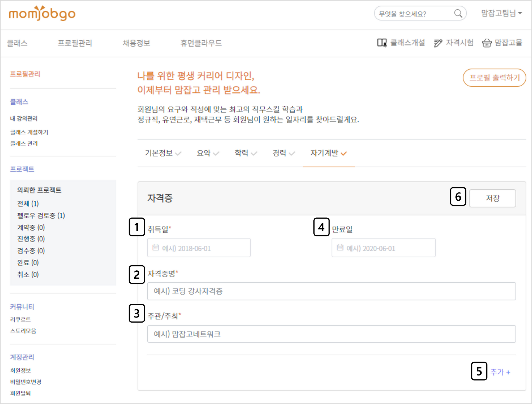This screenshot has height=404, width=532.
Task: Open the 맘잡고팀님 user dropdown
Action: click(x=501, y=13)
